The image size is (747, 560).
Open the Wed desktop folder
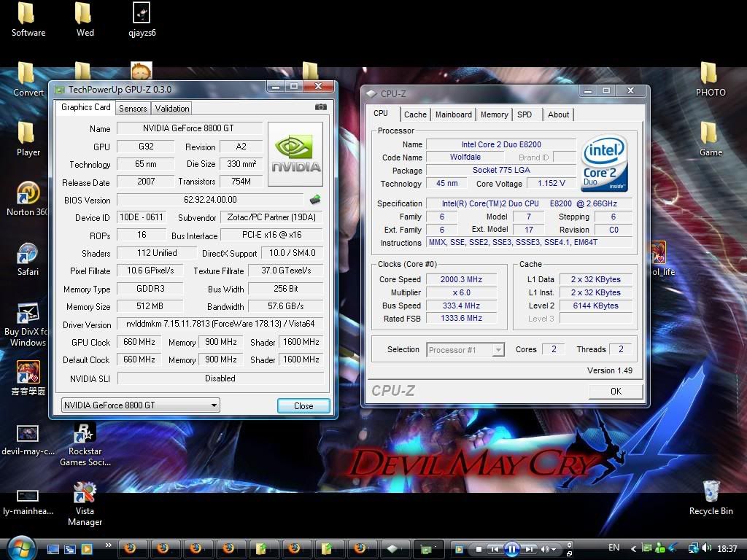click(x=85, y=20)
